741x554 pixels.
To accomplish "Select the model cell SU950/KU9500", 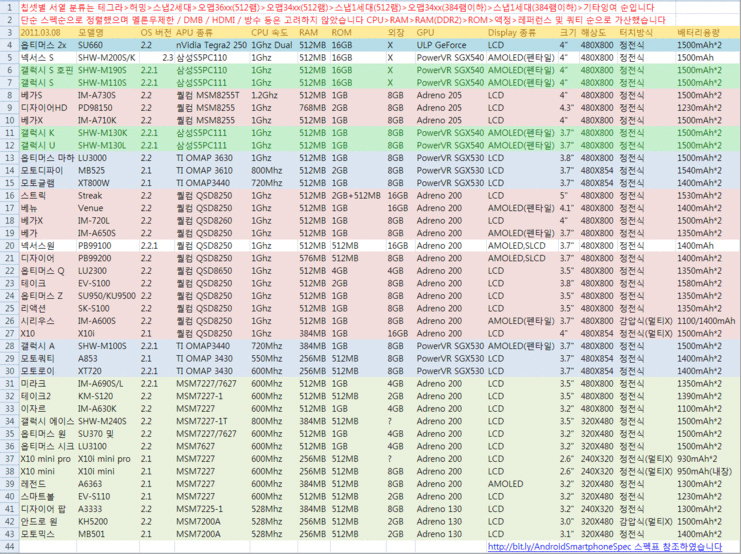I will tap(107, 296).
